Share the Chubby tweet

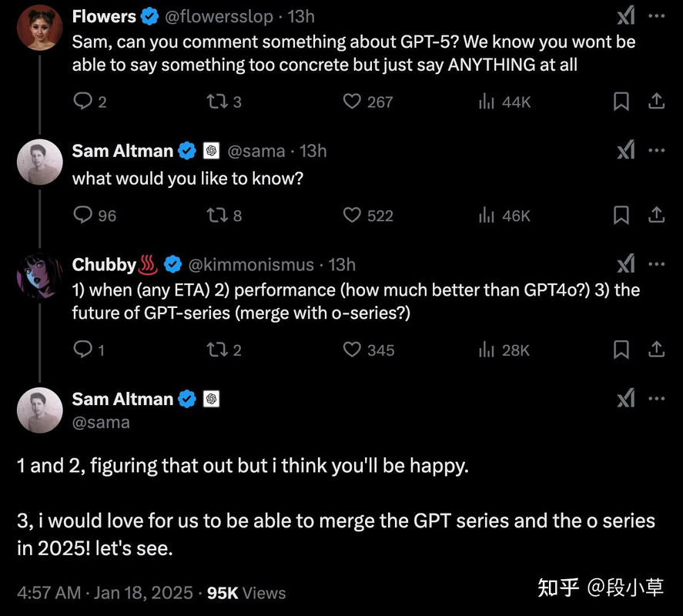coord(656,349)
